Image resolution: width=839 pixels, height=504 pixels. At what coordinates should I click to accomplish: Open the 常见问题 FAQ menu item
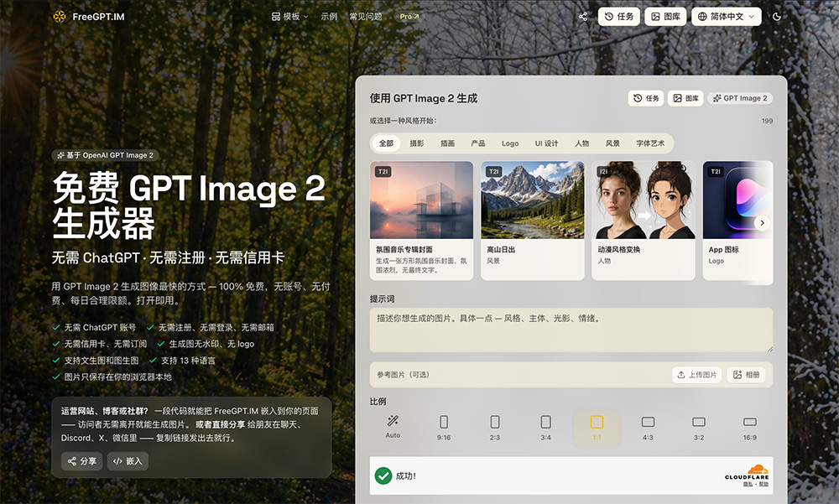[x=366, y=17]
